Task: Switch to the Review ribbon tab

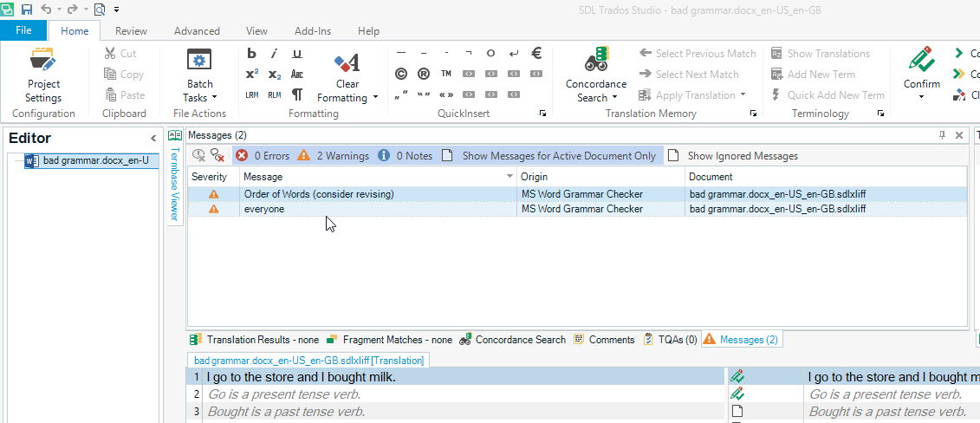Action: click(x=131, y=30)
